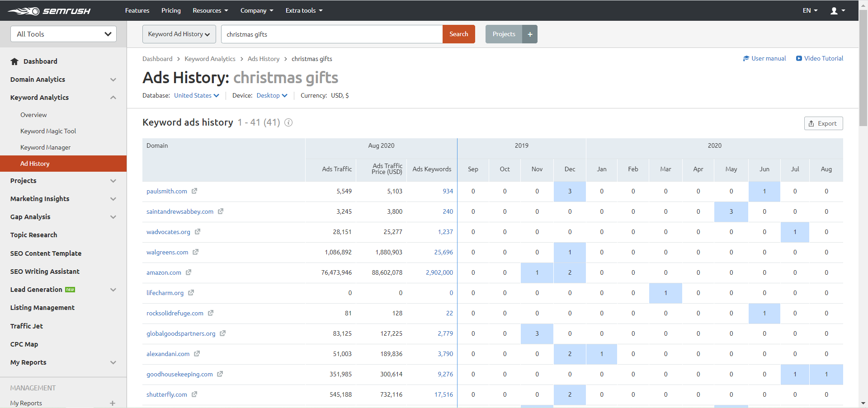
Task: Click the Dashboard home icon in sidebar
Action: click(x=14, y=61)
